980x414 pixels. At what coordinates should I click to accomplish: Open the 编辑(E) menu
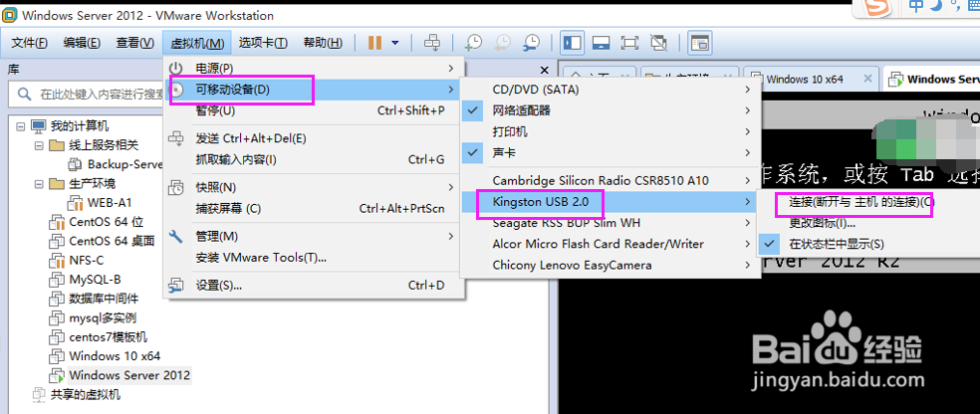pos(82,43)
